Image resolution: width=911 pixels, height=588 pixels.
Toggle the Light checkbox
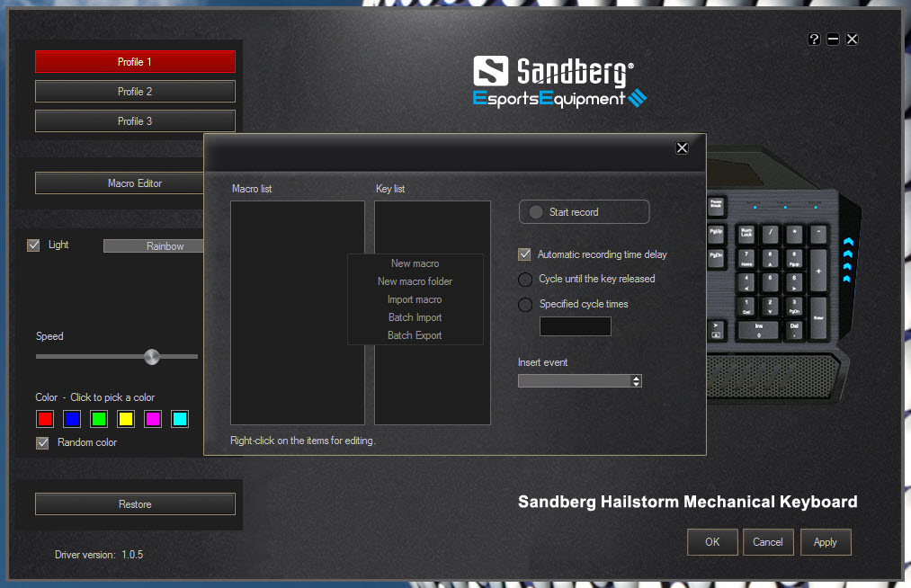(33, 245)
